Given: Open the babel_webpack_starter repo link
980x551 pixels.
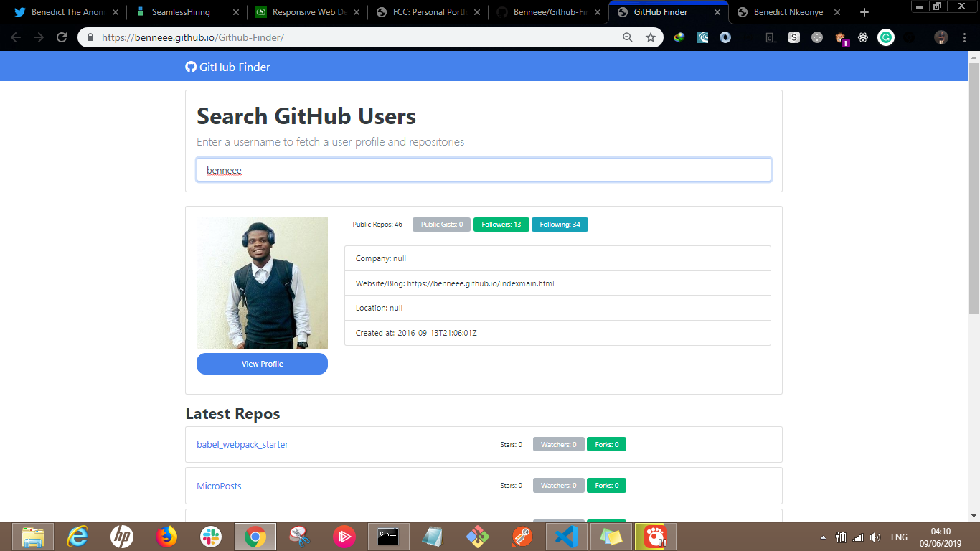Looking at the screenshot, I should click(242, 444).
